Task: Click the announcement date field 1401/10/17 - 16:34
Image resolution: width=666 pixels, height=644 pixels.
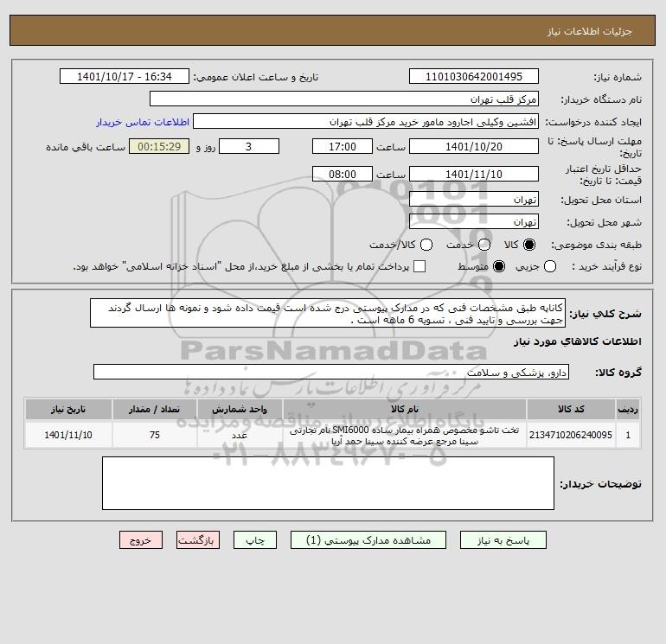Action: point(124,76)
